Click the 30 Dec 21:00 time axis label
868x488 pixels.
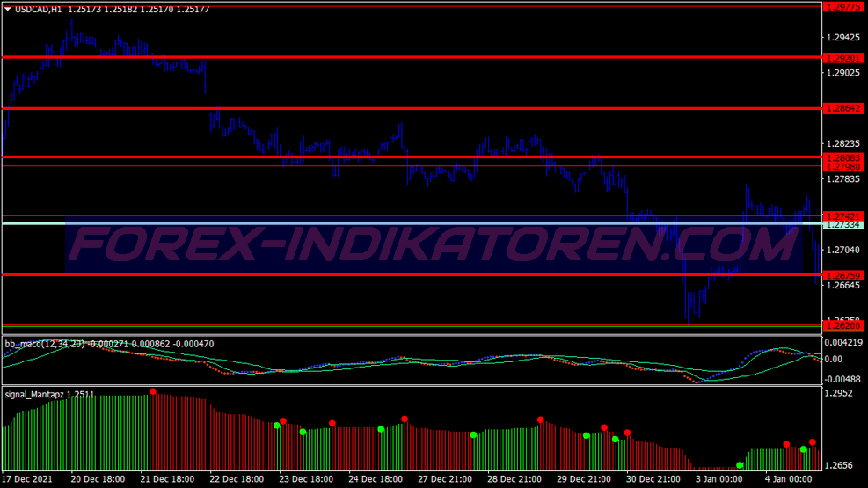pyautogui.click(x=653, y=479)
